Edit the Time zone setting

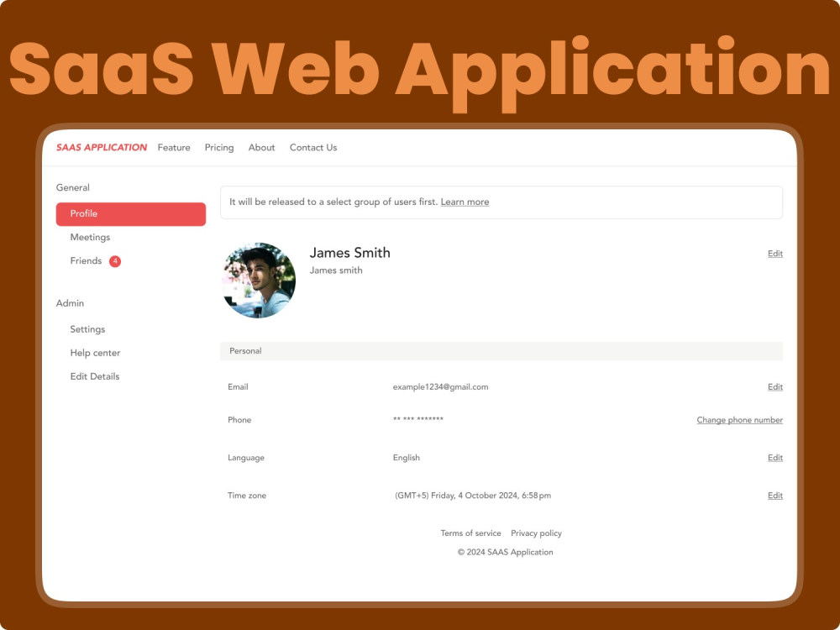pyautogui.click(x=775, y=496)
